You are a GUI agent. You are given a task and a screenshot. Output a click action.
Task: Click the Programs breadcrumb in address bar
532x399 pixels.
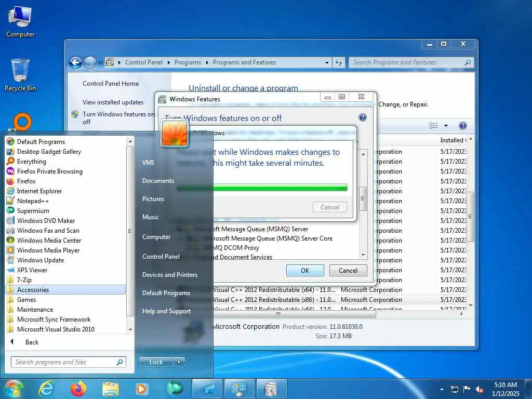tap(188, 62)
